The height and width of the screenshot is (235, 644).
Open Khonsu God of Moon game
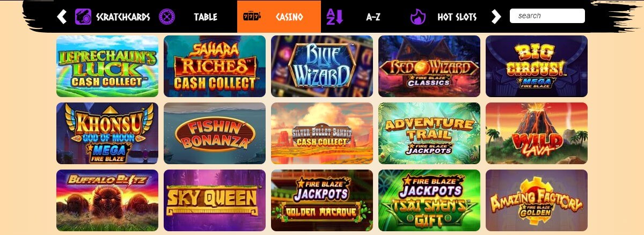(107, 133)
